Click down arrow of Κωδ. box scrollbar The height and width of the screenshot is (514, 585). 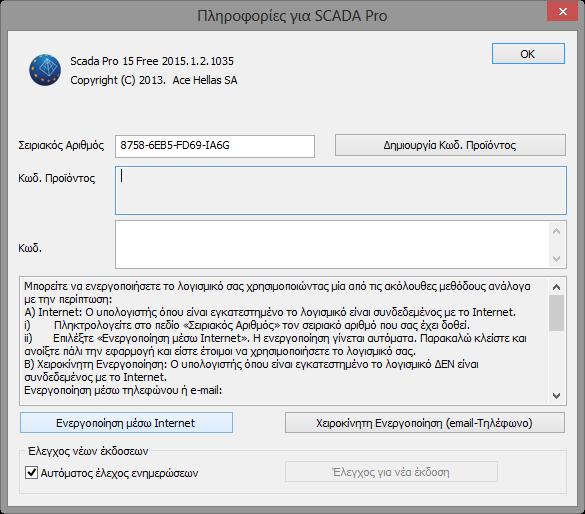[x=556, y=258]
